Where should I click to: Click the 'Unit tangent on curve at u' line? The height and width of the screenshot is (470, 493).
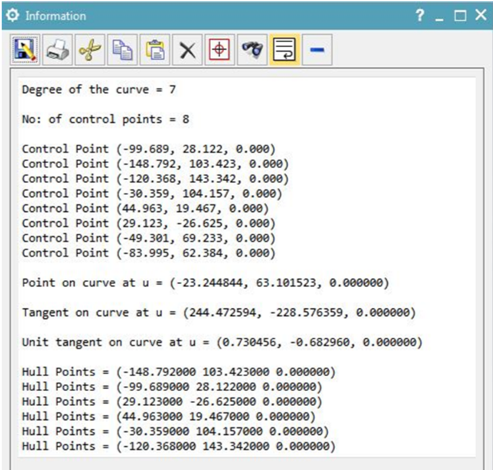pos(222,342)
